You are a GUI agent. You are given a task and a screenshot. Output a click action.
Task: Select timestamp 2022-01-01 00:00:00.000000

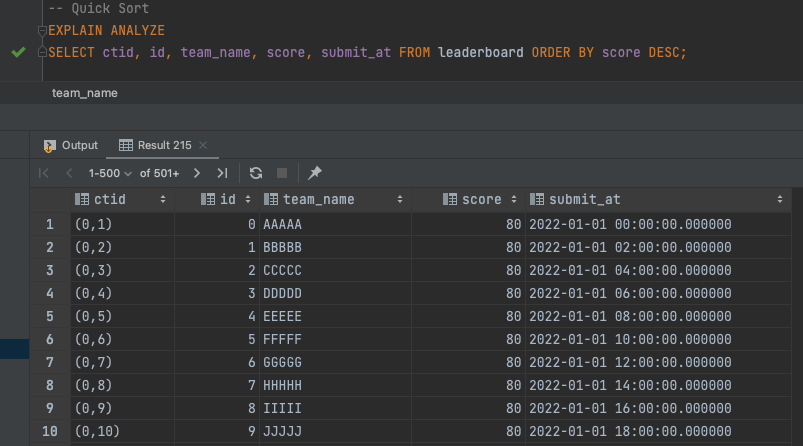click(658, 224)
